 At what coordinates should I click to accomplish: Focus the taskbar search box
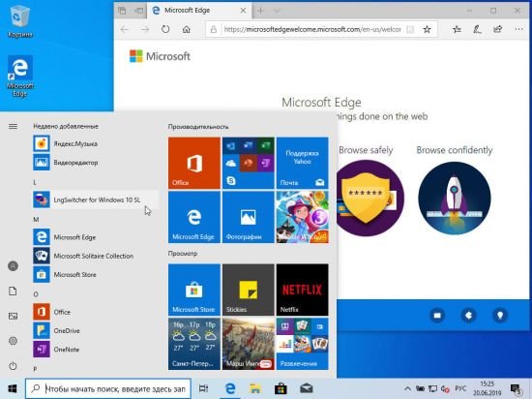[108, 388]
